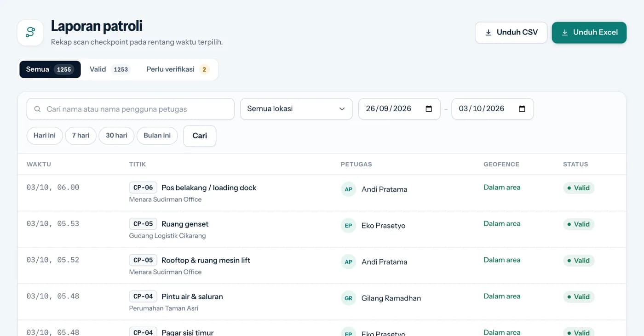644x336 pixels.
Task: Click CP-05 badge for Ruang genset
Action: (143, 224)
